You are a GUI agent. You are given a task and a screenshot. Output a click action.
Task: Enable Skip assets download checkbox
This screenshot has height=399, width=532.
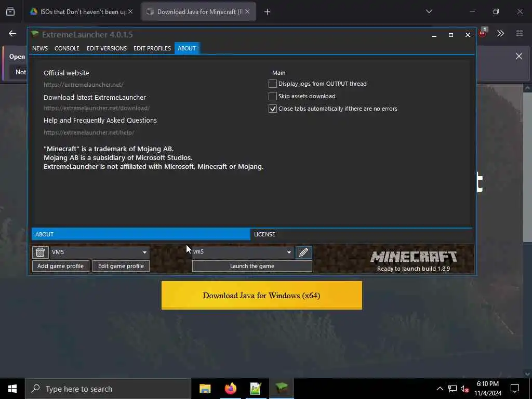point(272,96)
